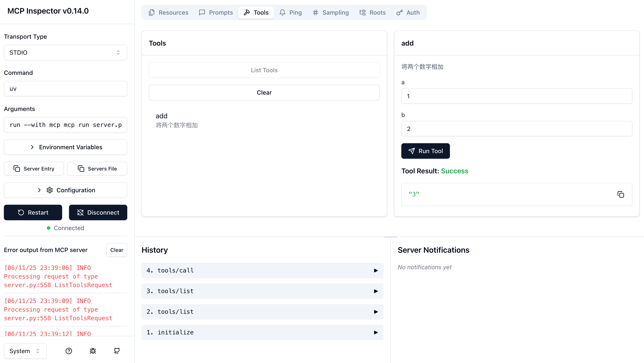Switch to the Sampling tab
644x363 pixels.
coord(331,12)
